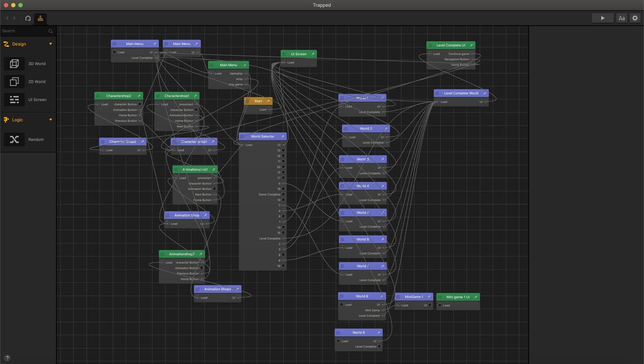Screen dimensions: 644x364
Task: Open the orange node map view icon
Action: coord(40,18)
